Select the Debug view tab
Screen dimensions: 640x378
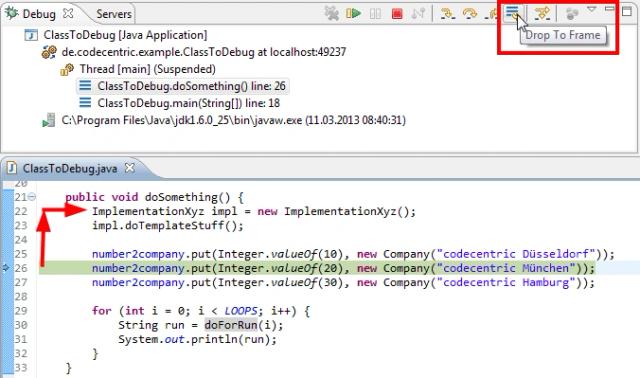click(x=38, y=14)
